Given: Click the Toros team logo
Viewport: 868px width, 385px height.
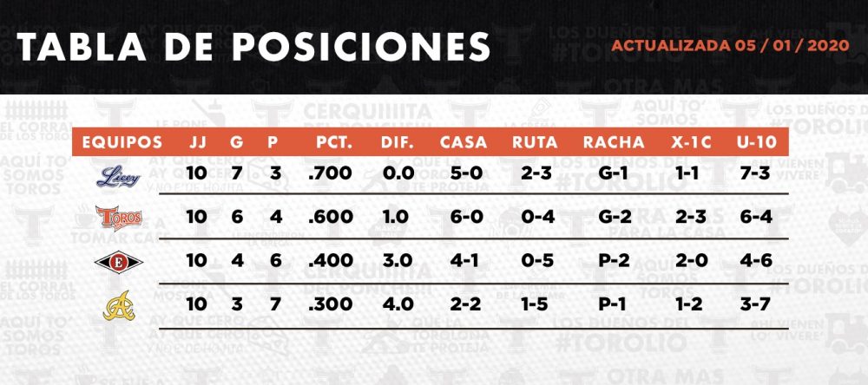Looking at the screenshot, I should pyautogui.click(x=118, y=218).
